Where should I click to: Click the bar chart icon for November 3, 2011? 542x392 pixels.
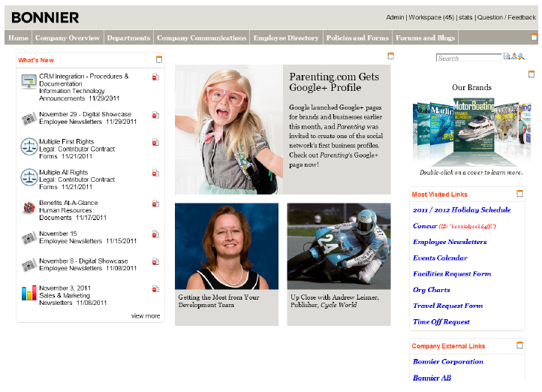pos(29,293)
